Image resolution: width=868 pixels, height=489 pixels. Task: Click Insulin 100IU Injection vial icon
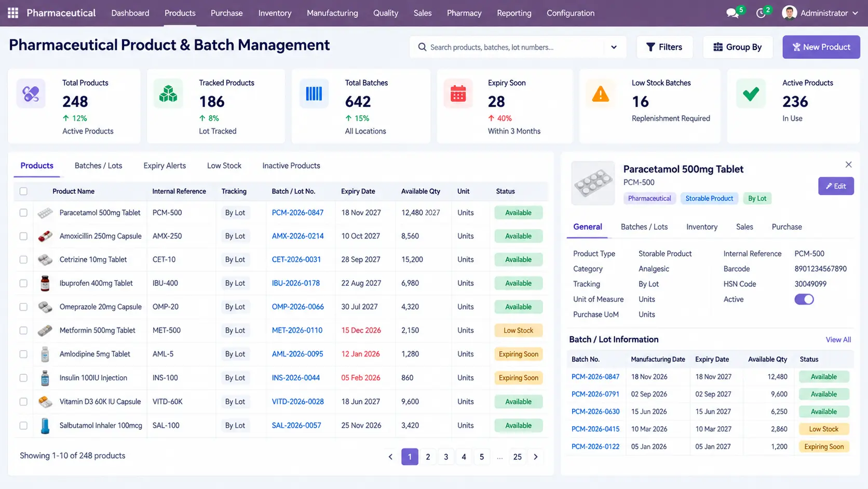coord(45,378)
